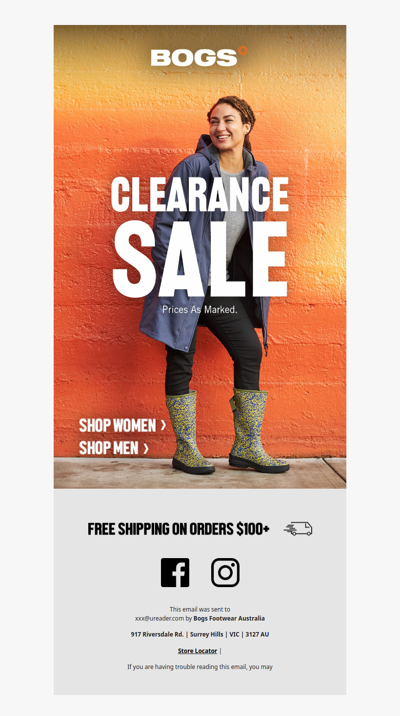Click the BOGS logo at top

click(199, 57)
